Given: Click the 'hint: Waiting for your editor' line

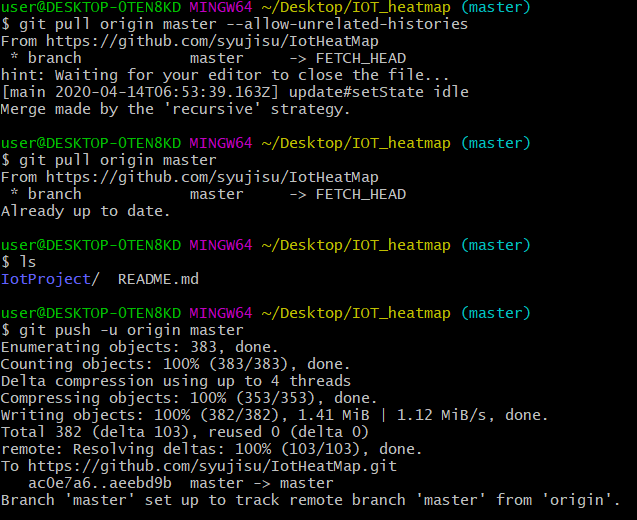Looking at the screenshot, I should [225, 75].
